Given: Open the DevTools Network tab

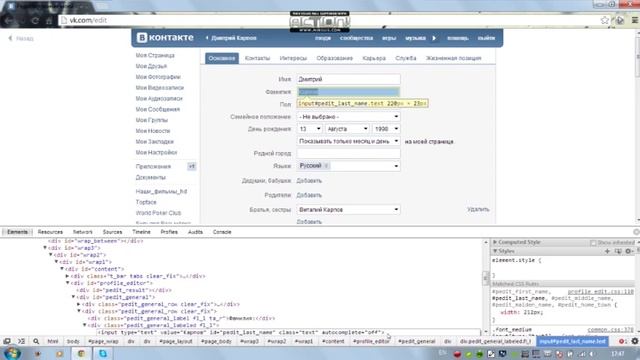Looking at the screenshot, I should click(x=82, y=232).
